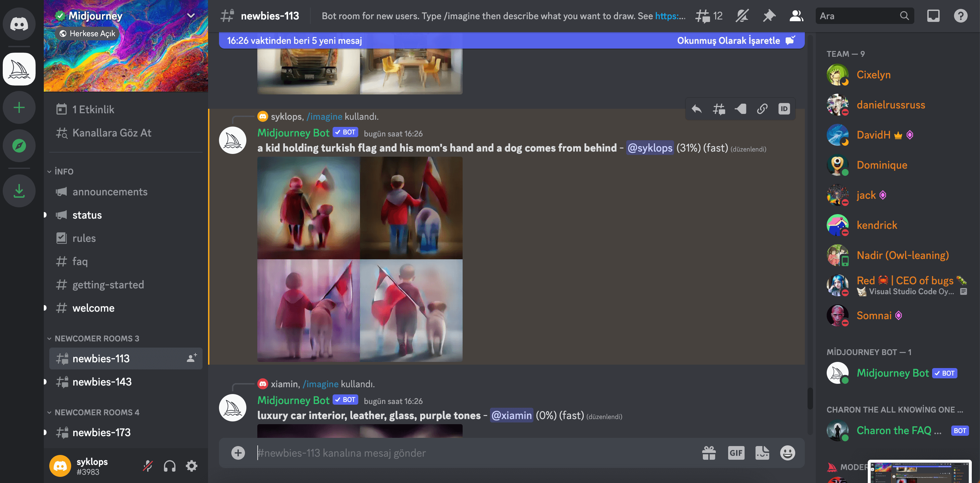Open Explore public servers compass icon
The width and height of the screenshot is (980, 483).
click(x=19, y=145)
